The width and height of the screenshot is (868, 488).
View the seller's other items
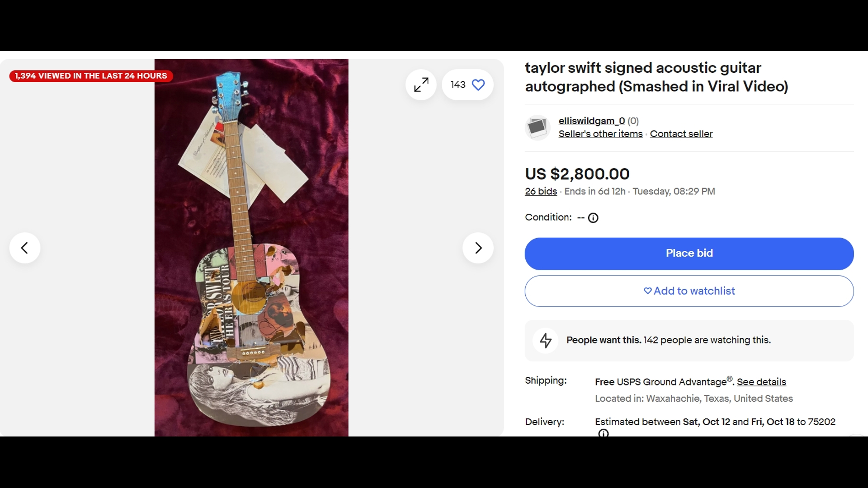tap(600, 134)
